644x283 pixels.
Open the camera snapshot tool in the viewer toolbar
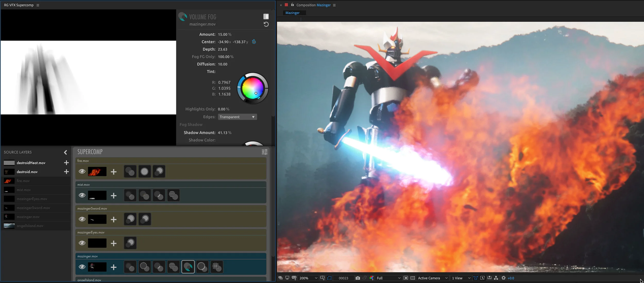(358, 278)
